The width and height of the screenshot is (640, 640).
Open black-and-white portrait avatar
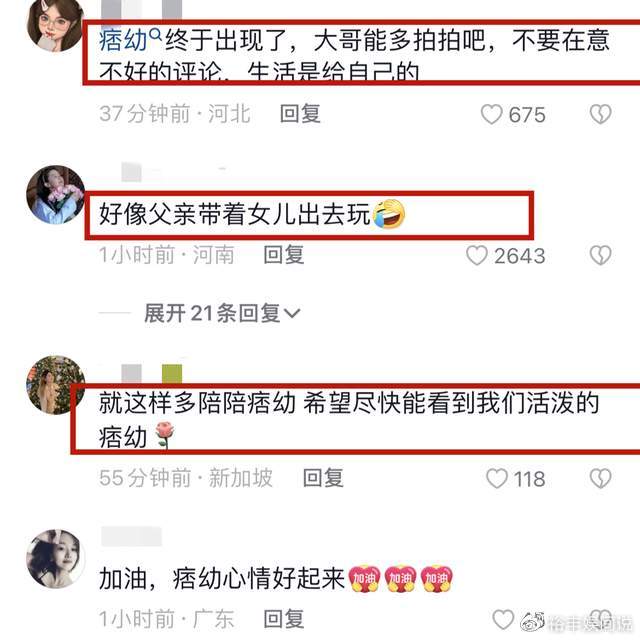56,559
